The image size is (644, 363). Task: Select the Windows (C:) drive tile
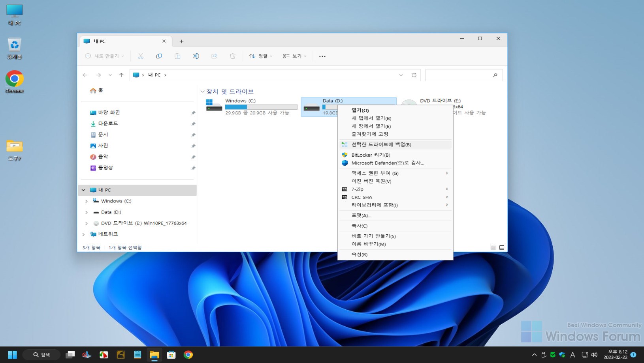(x=251, y=107)
